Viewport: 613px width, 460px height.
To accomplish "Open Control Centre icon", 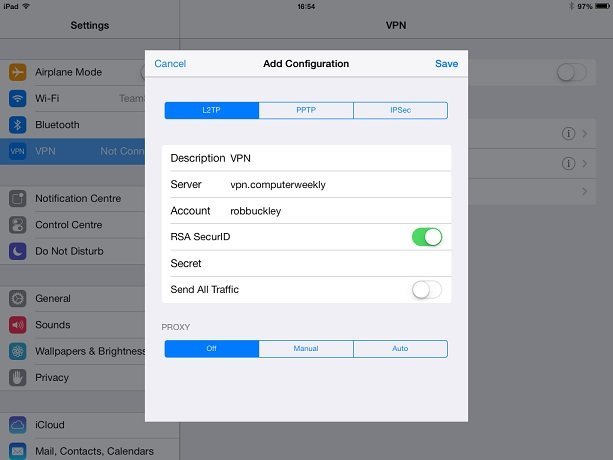I will 17,225.
